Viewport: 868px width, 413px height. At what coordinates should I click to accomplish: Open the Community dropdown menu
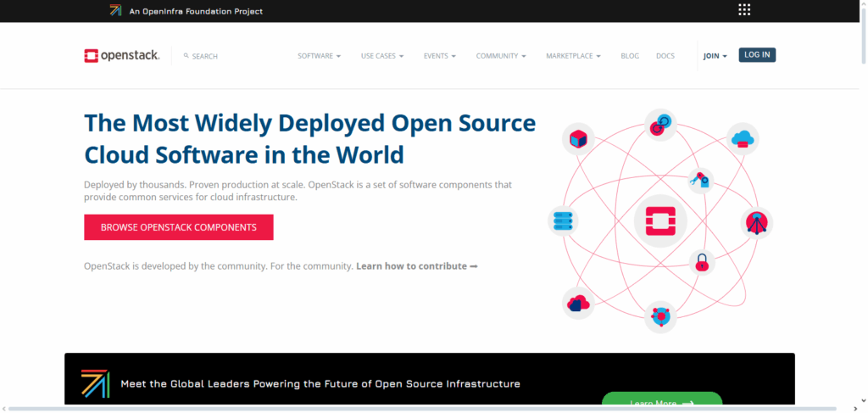click(x=500, y=56)
